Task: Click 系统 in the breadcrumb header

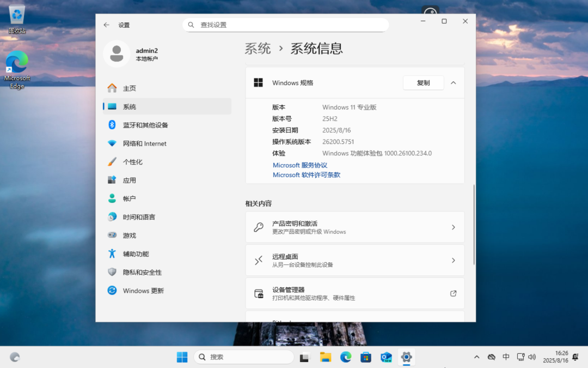Action: pyautogui.click(x=258, y=49)
